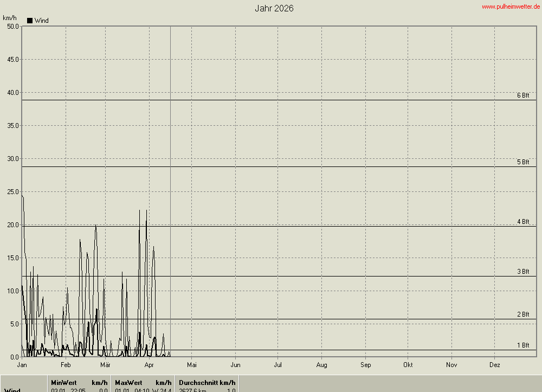Click the MinWert column header
This screenshot has width=542, height=392.
[64, 383]
